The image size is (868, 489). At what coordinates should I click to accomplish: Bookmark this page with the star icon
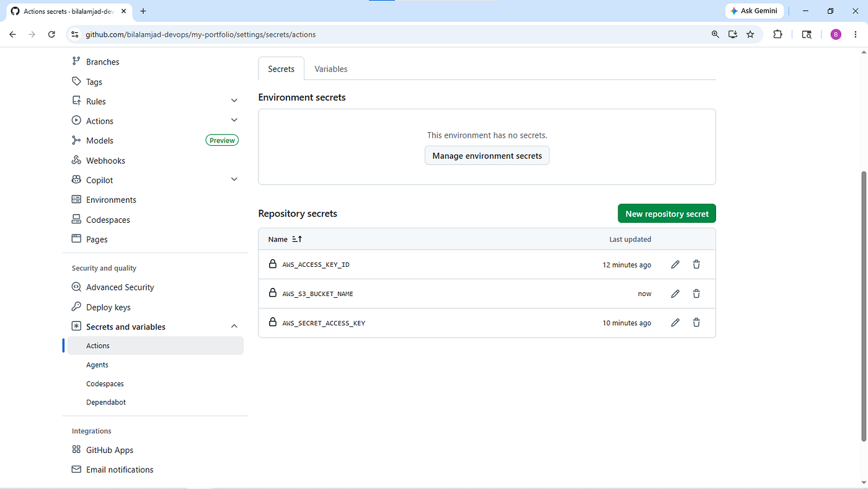750,35
